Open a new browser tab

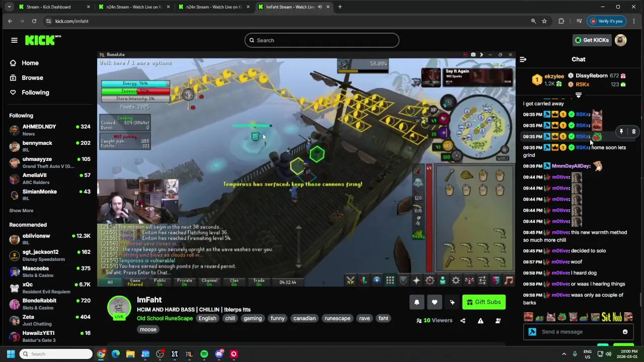pos(340,7)
